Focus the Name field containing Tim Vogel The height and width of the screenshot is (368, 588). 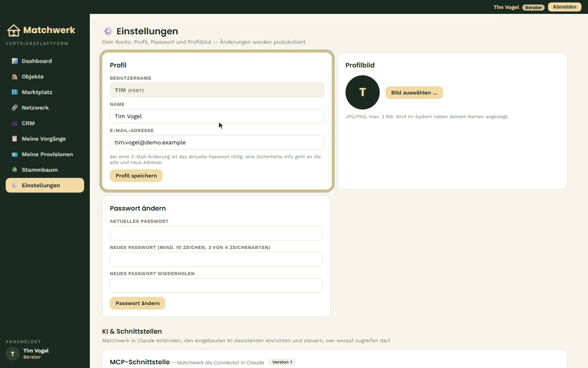217,116
